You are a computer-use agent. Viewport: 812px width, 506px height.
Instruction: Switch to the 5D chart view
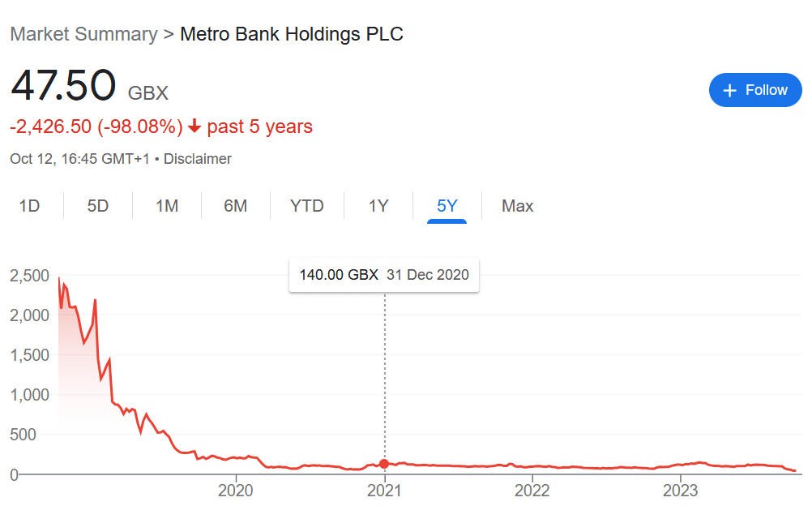tap(97, 206)
